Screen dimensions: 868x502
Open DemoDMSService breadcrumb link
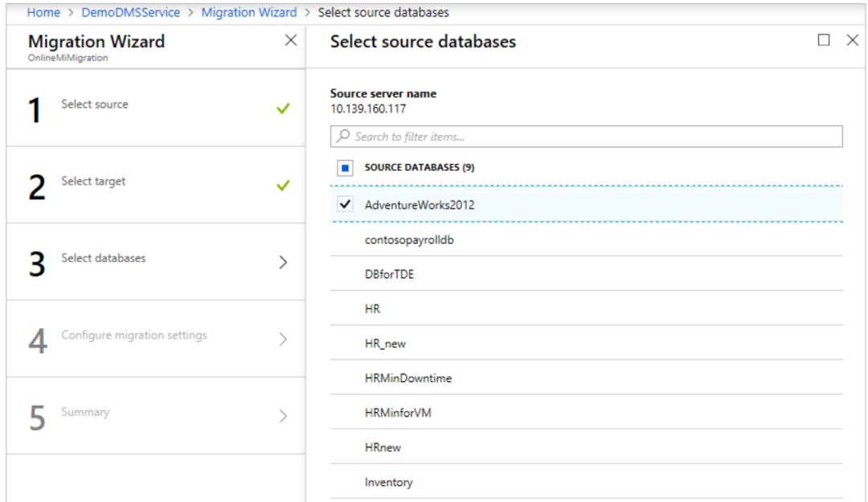[x=131, y=13]
